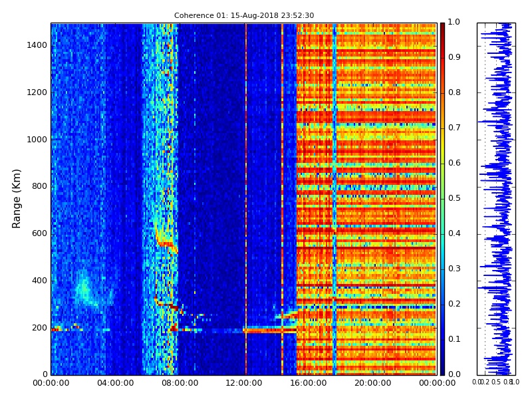Viewport: 532px width, 399px height.
Task: Click the cyan vertical stripe near 17:40
Action: [x=334, y=199]
